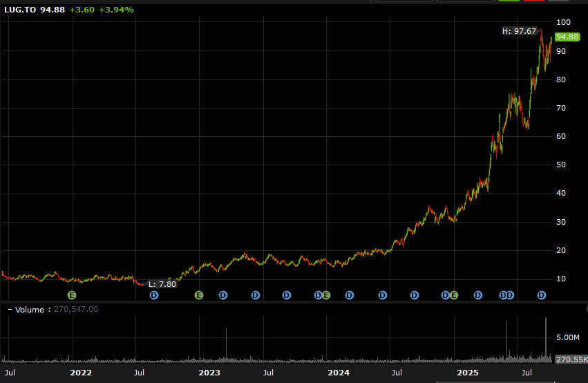Click the earnings E marker in late 2023
Image resolution: width=588 pixels, height=383 pixels.
[326, 295]
